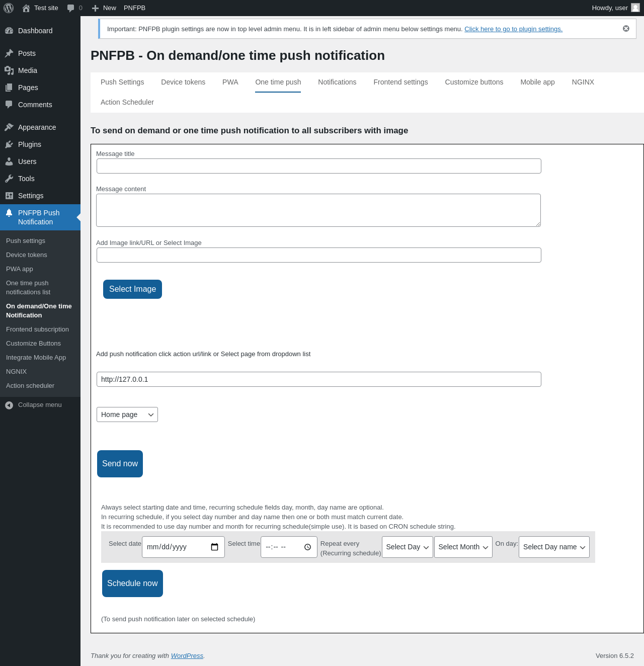
Task: Click the Posts pushpin icon
Action: [x=9, y=53]
